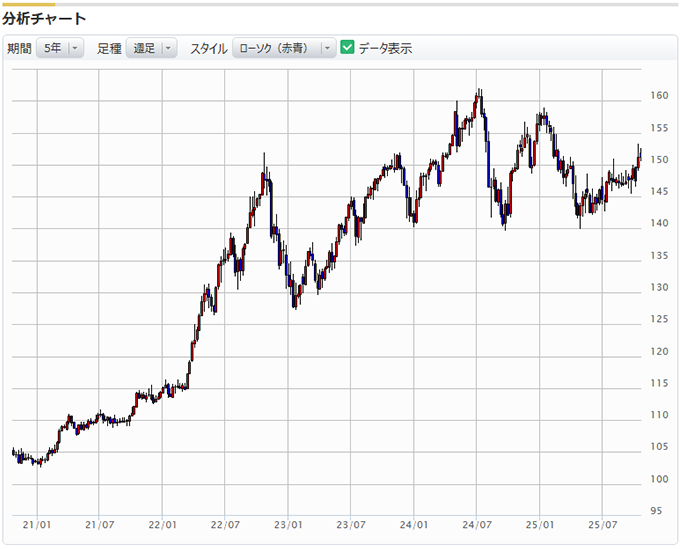The width and height of the screenshot is (680, 549).
Task: Uncheck the データ表示 checkbox
Action: (348, 48)
